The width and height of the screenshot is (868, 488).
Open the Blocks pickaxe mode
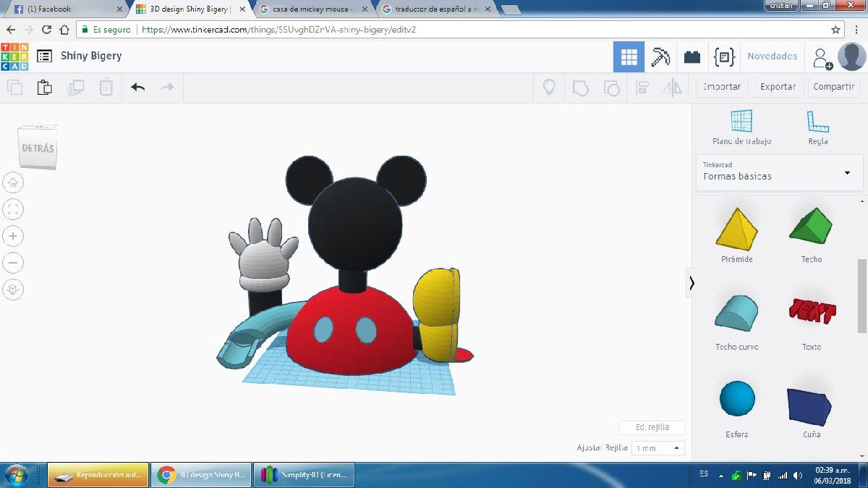click(x=660, y=56)
